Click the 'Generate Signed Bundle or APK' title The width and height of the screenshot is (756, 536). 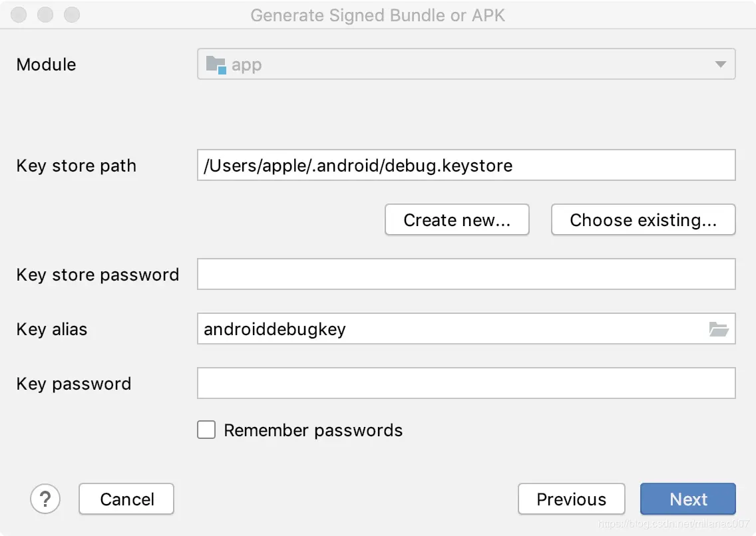(377, 15)
